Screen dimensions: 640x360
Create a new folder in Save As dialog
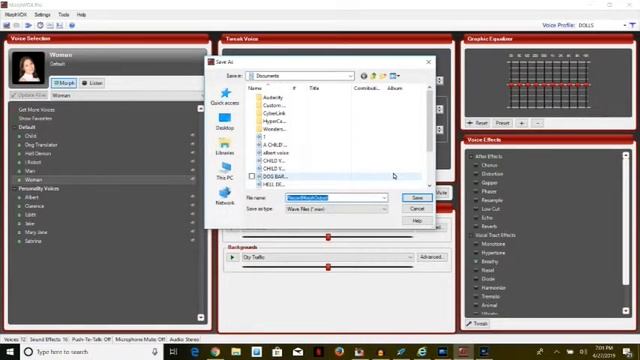(383, 76)
